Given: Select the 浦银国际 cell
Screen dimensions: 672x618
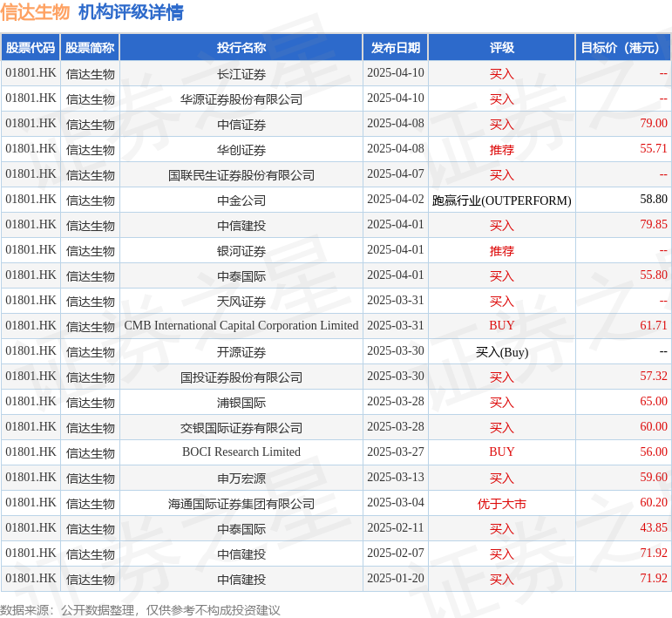Looking at the screenshot, I should 241,403.
